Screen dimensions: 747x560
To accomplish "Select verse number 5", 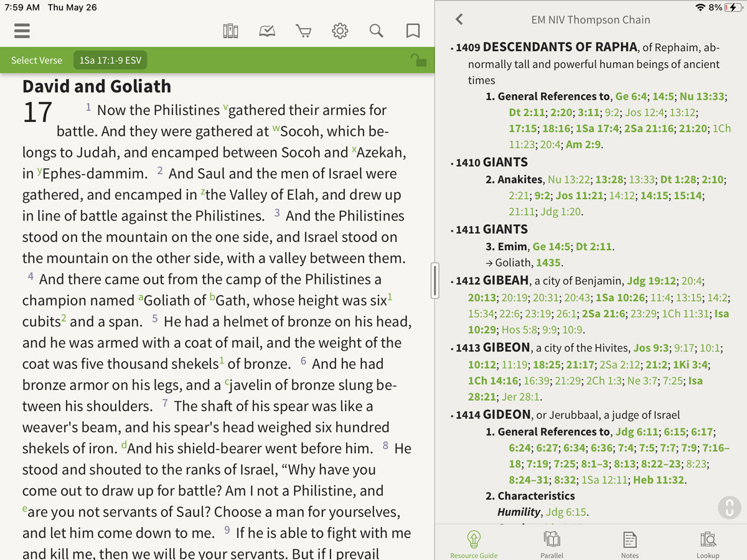I will coord(155,319).
